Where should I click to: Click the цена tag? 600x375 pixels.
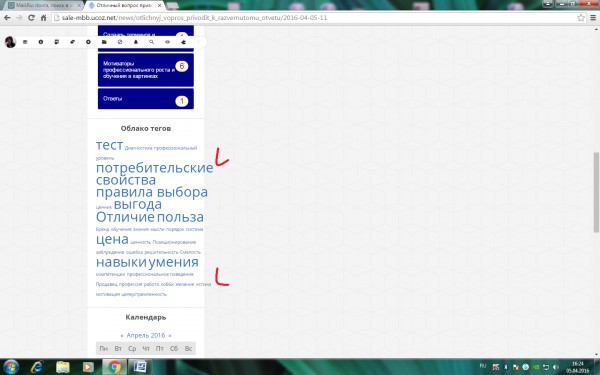(112, 240)
